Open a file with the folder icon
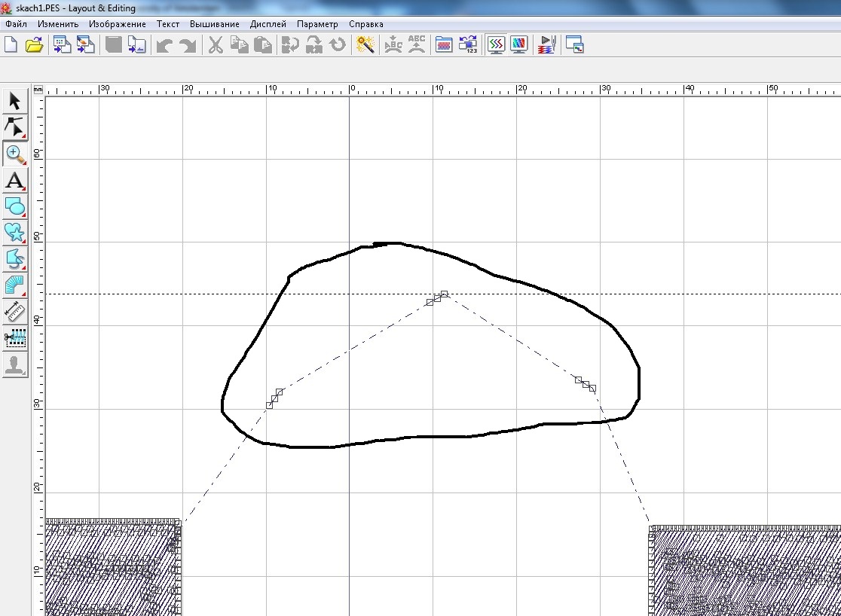The height and width of the screenshot is (616, 841). tap(34, 45)
